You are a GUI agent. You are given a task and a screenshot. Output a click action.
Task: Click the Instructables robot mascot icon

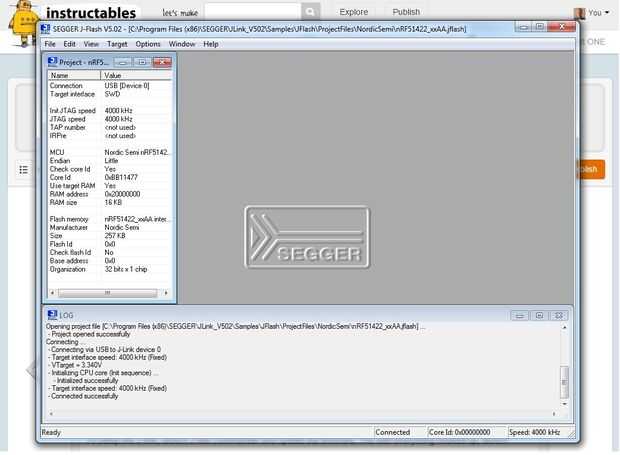23,24
